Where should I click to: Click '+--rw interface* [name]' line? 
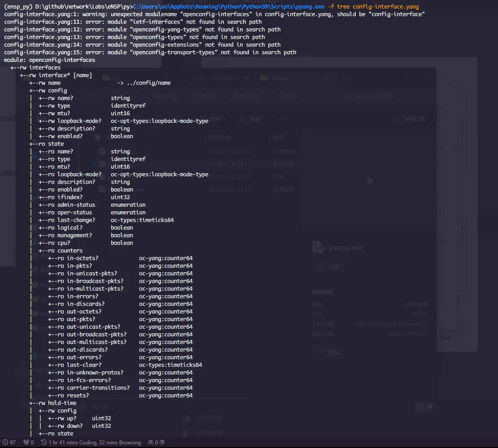tap(56, 75)
